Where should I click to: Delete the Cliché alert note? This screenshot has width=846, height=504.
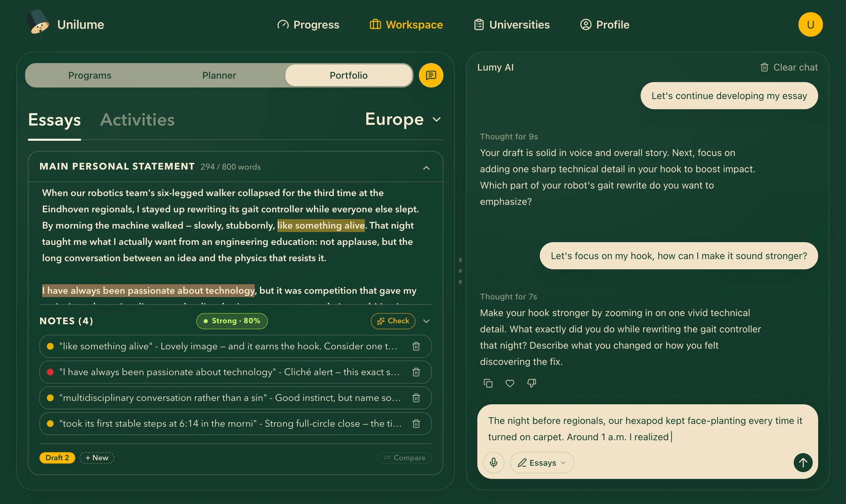coord(416,372)
